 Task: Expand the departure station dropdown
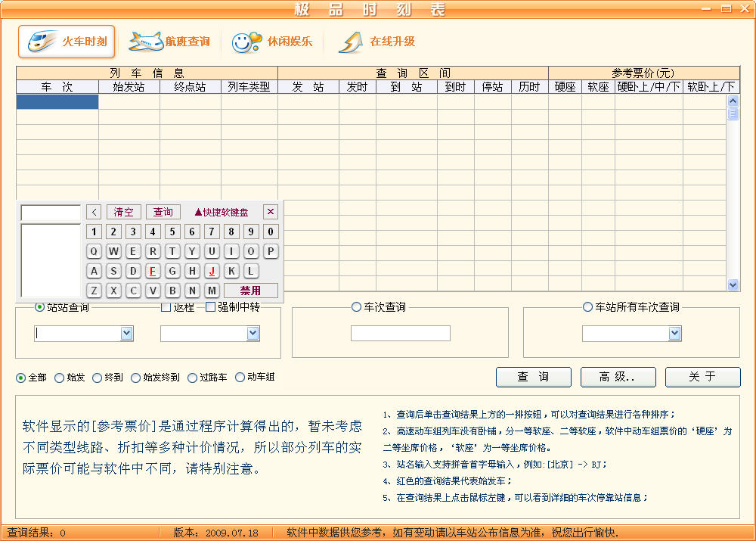[x=126, y=334]
